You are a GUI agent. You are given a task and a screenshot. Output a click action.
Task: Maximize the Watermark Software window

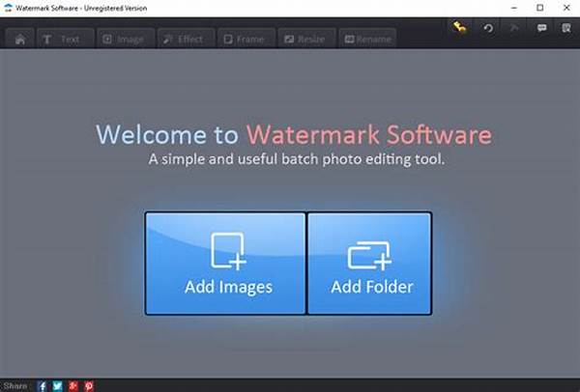click(x=538, y=8)
